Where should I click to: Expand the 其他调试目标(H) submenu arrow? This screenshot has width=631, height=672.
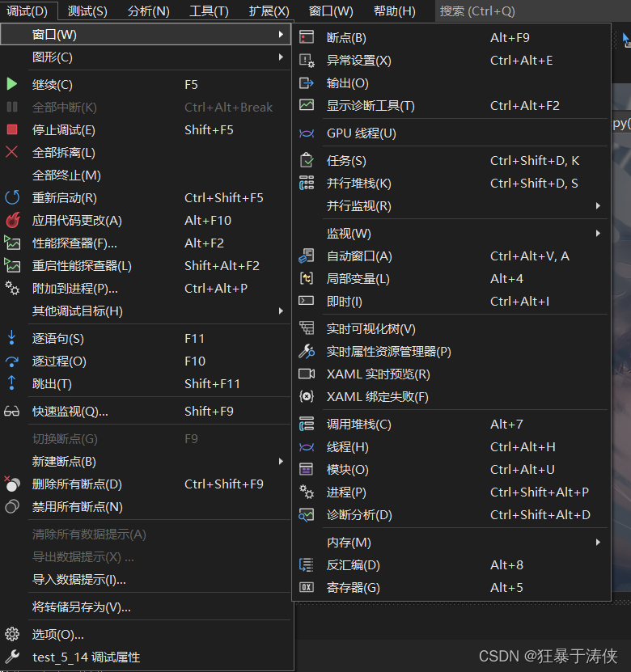coord(281,311)
